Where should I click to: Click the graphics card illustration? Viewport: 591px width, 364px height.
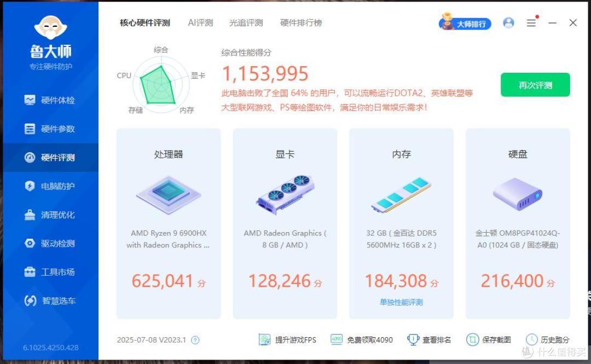285,194
